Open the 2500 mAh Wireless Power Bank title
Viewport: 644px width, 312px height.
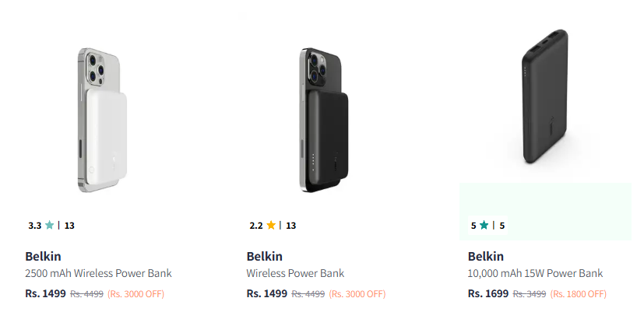[98, 273]
